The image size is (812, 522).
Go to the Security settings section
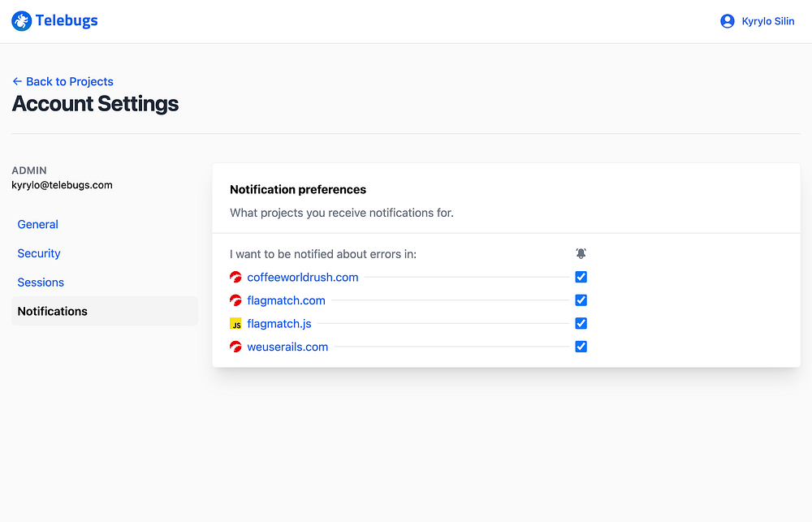[x=39, y=253]
